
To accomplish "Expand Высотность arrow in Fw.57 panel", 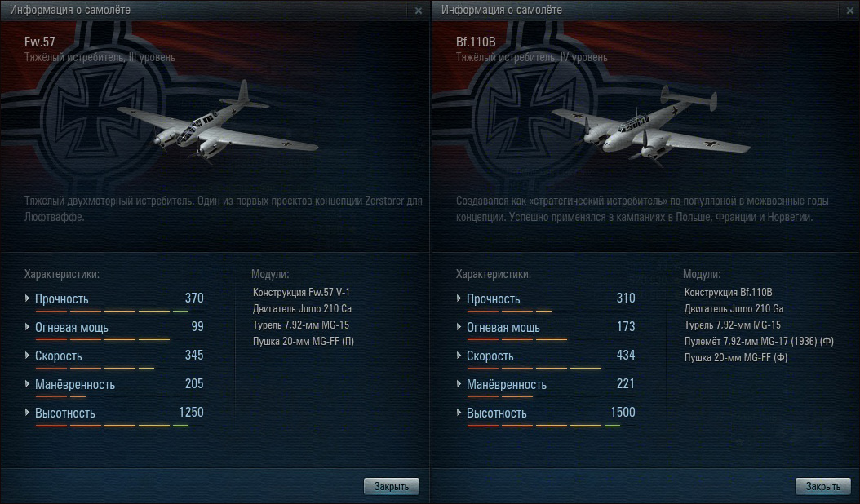I will (x=27, y=413).
